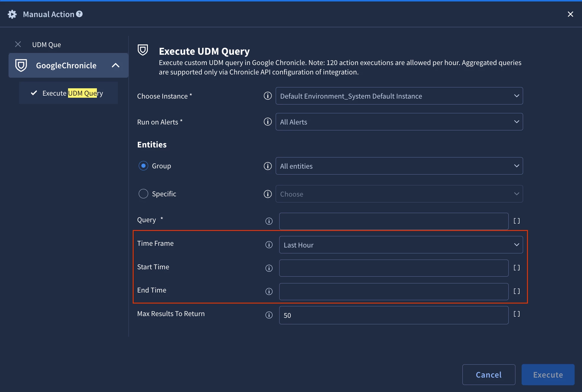This screenshot has width=582, height=392.
Task: Collapse the GoogleChronicle integration section
Action: (x=115, y=65)
